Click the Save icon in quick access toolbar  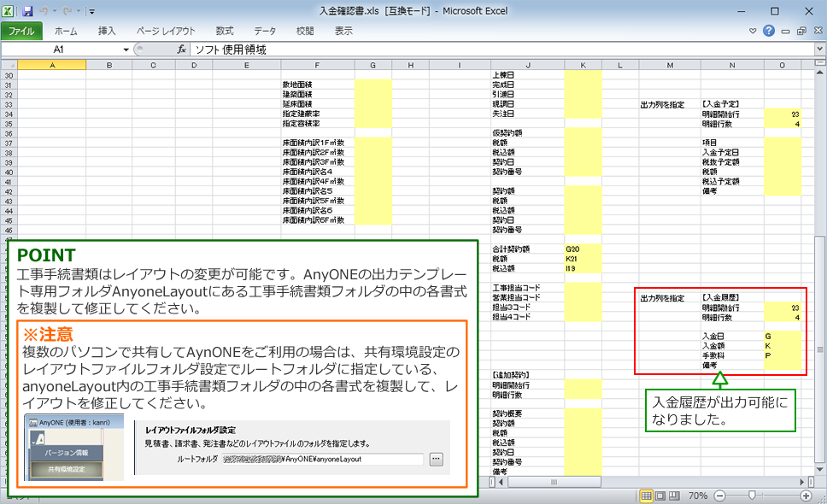coord(27,11)
